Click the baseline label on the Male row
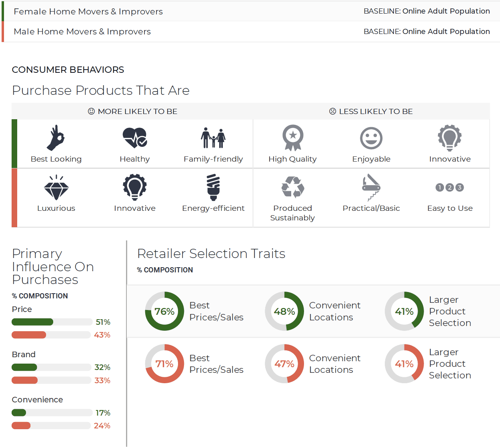This screenshot has width=500, height=448. click(426, 32)
